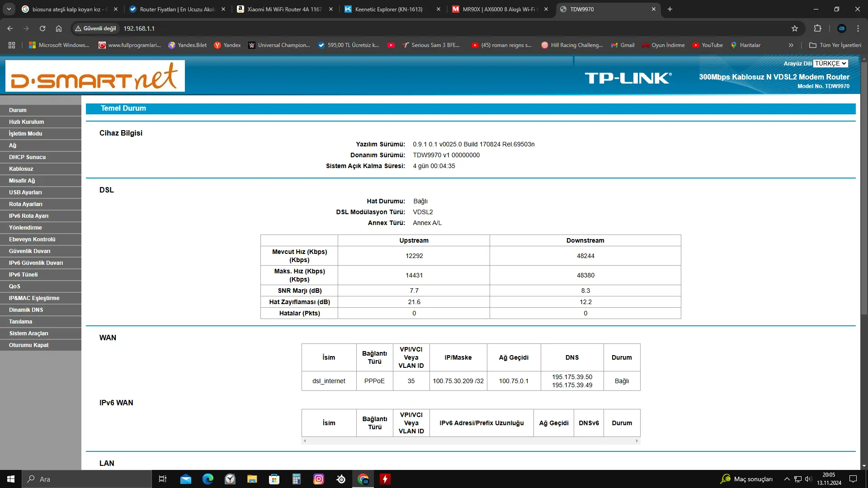Open Task View in the taskbar
The image size is (868, 488).
163,479
